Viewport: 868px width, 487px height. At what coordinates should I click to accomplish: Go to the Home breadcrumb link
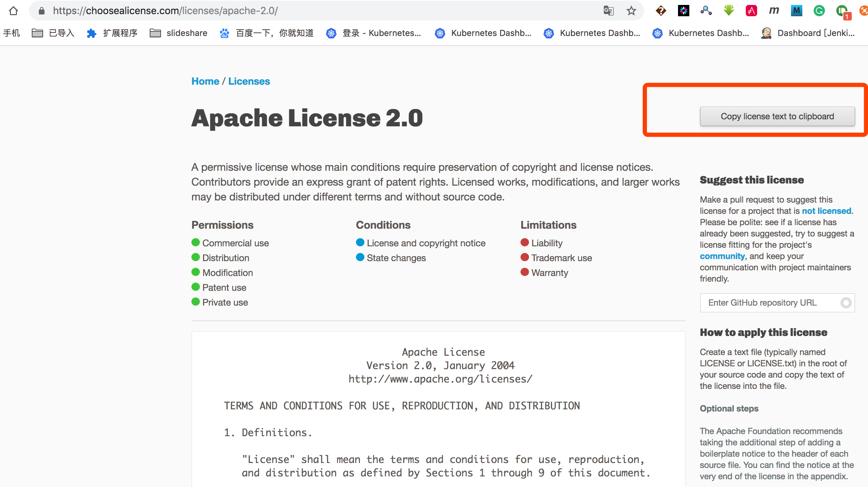[x=205, y=81]
